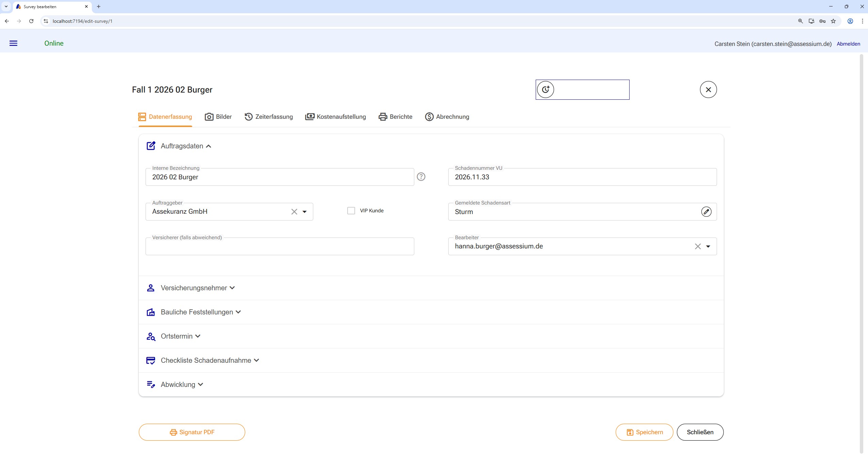Viewport: 868px width, 472px height.
Task: Clear the Bearbeiter field with X
Action: tap(698, 246)
